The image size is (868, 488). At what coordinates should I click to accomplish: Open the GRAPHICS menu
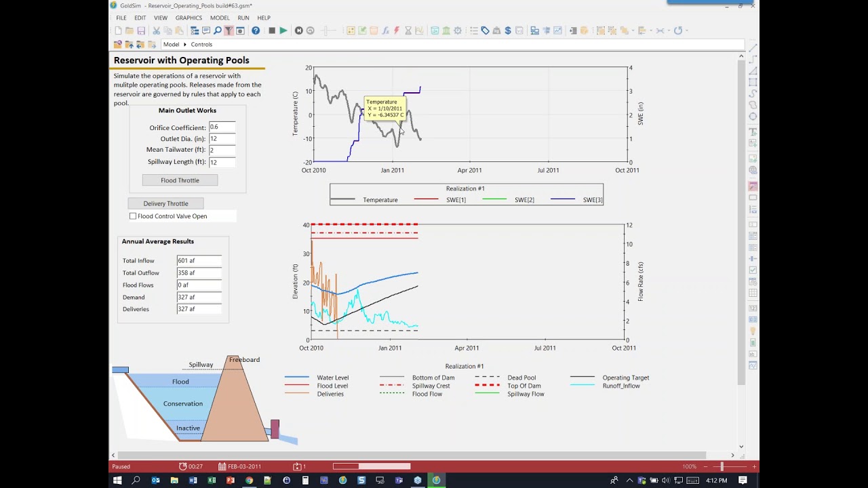[189, 18]
